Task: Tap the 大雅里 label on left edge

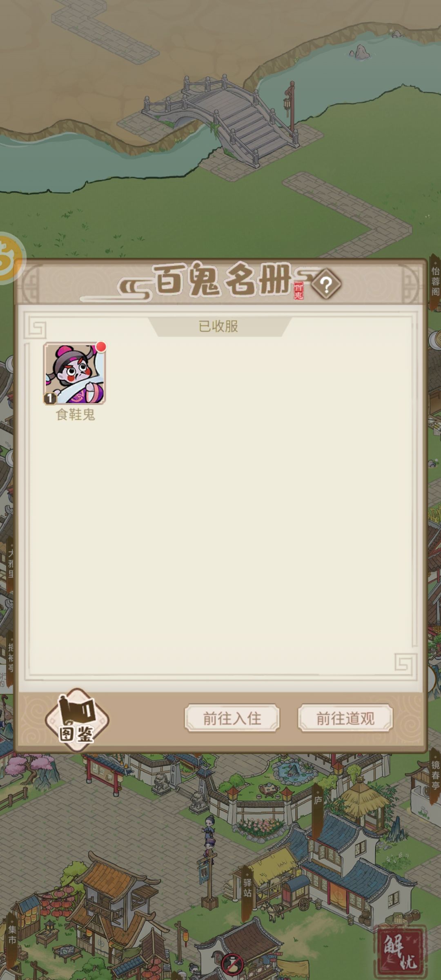Action: point(11,563)
